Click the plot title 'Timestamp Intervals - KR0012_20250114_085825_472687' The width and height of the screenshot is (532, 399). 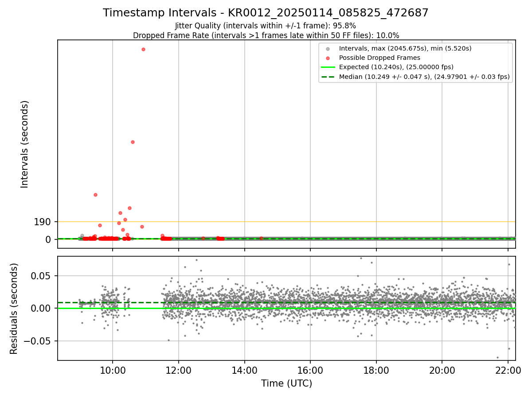click(x=266, y=13)
